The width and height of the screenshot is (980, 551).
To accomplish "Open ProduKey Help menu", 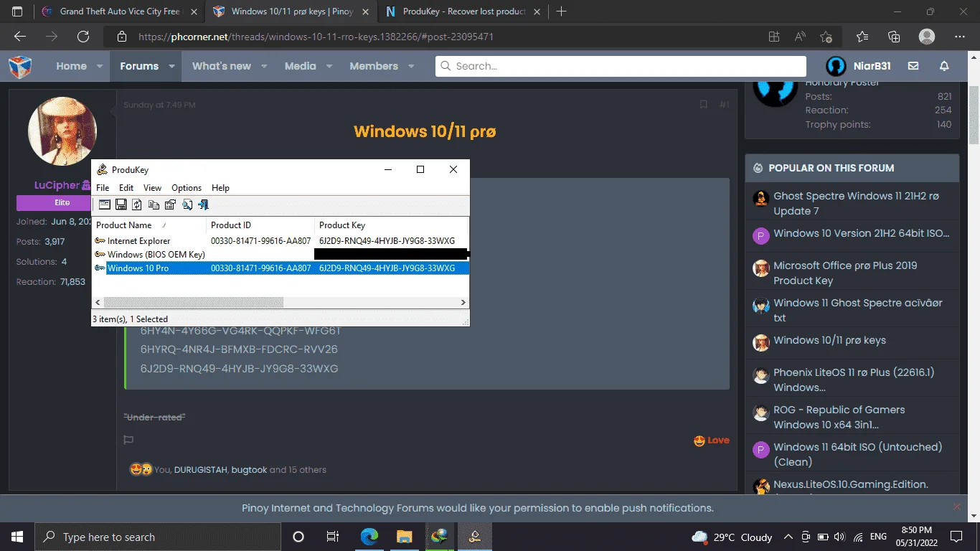I will coord(220,188).
